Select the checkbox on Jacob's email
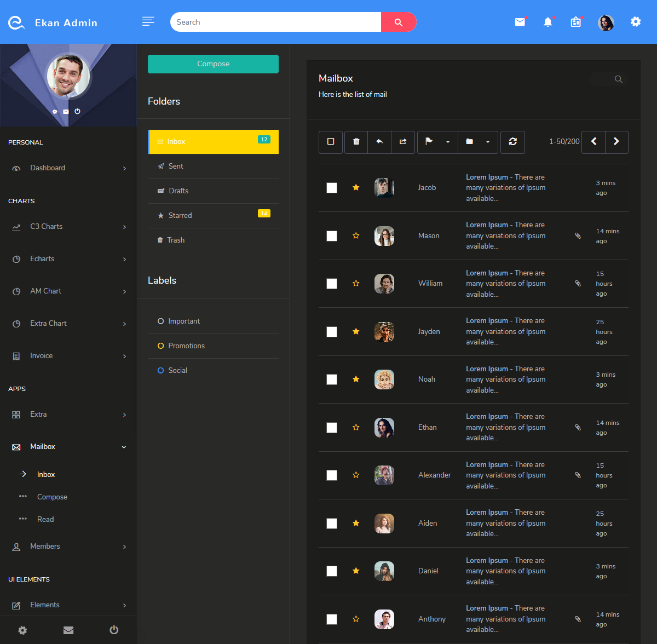This screenshot has width=657, height=644. coord(331,187)
